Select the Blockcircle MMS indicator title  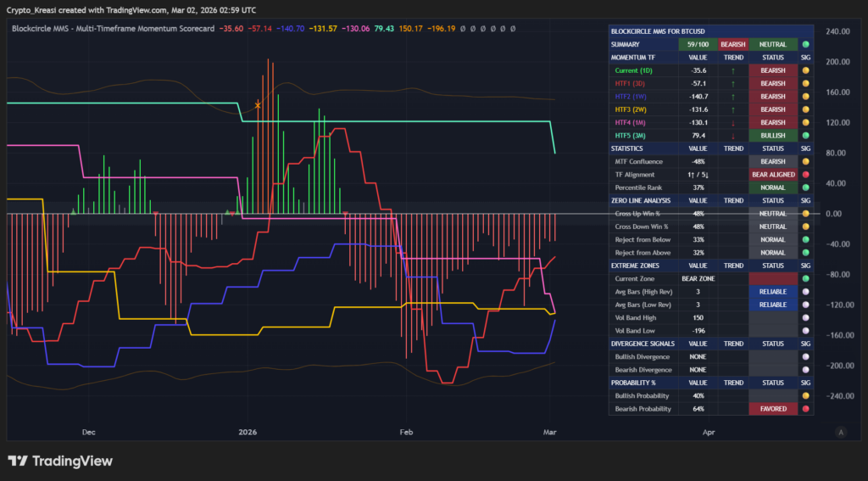113,28
